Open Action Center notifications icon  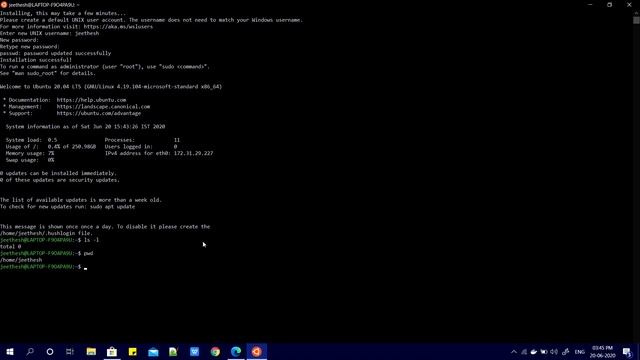[x=627, y=352]
